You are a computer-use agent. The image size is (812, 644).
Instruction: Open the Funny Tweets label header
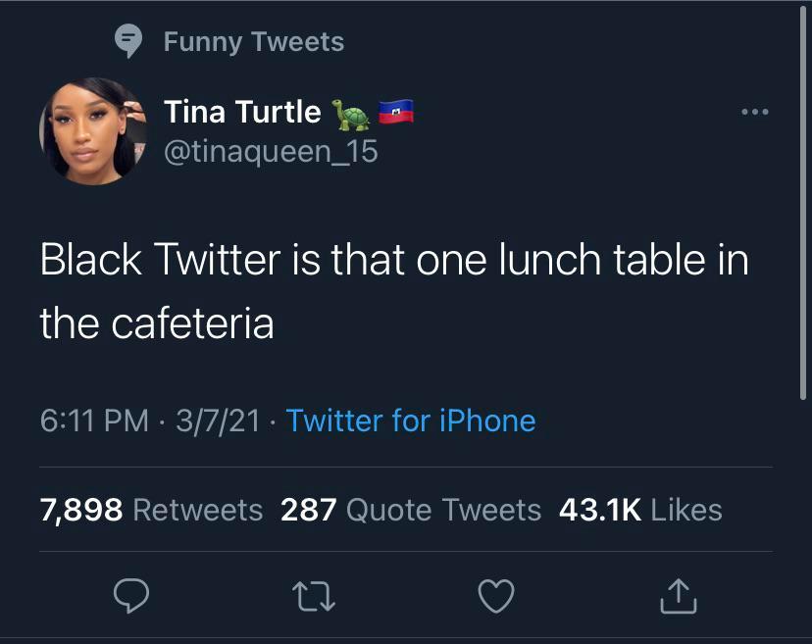(255, 41)
